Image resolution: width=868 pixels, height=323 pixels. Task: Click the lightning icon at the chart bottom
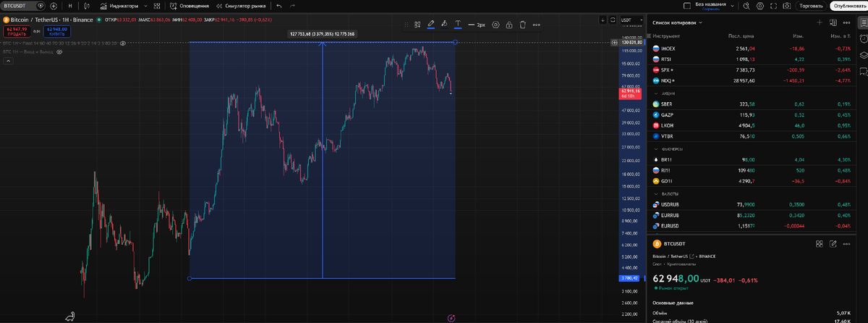pyautogui.click(x=451, y=317)
